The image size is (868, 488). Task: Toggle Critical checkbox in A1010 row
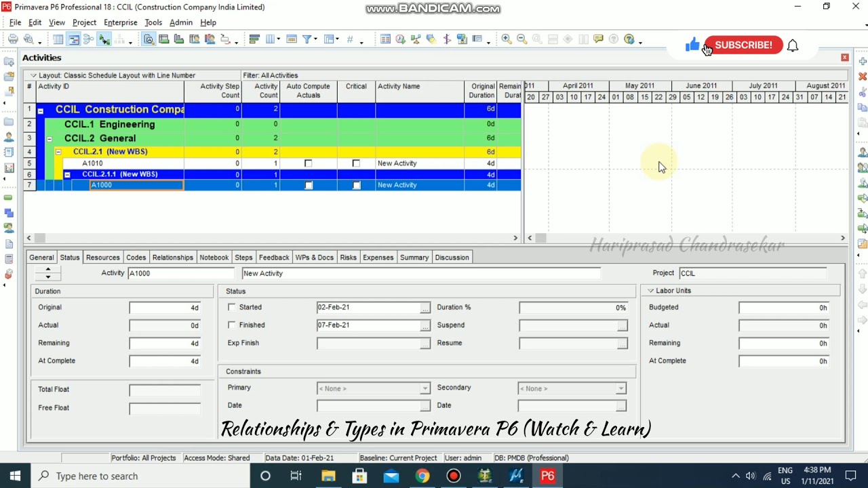pyautogui.click(x=356, y=163)
